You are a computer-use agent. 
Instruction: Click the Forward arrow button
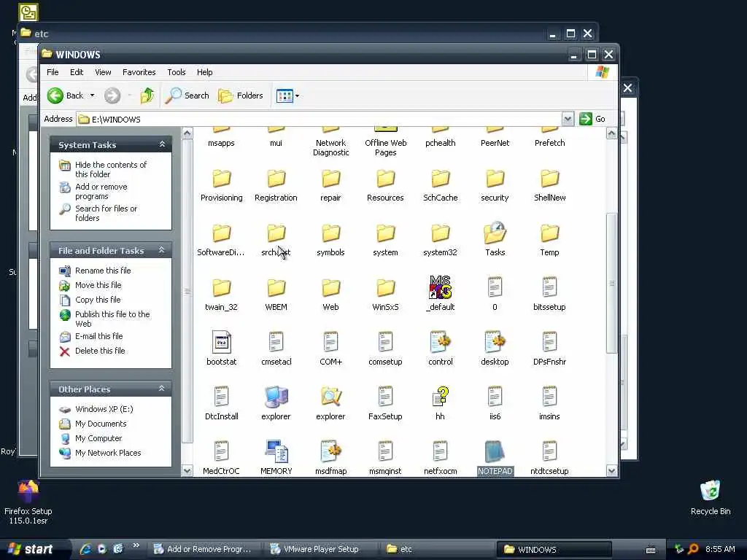[x=112, y=96]
